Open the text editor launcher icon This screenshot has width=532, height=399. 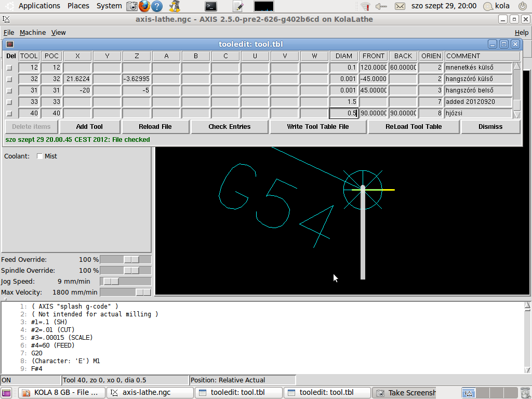click(238, 6)
